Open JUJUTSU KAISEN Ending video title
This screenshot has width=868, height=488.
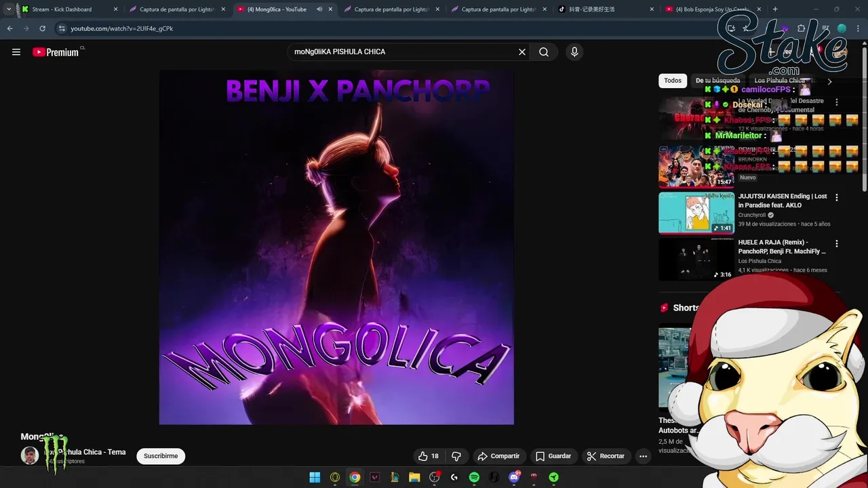coord(783,201)
